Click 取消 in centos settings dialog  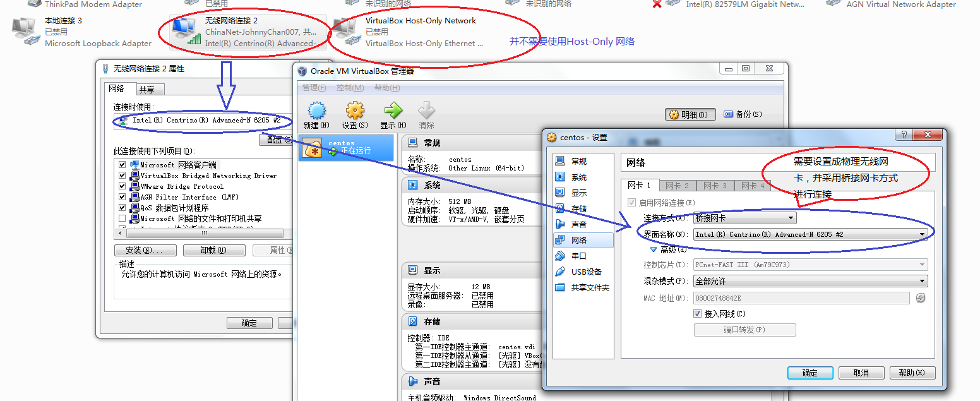coord(861,373)
